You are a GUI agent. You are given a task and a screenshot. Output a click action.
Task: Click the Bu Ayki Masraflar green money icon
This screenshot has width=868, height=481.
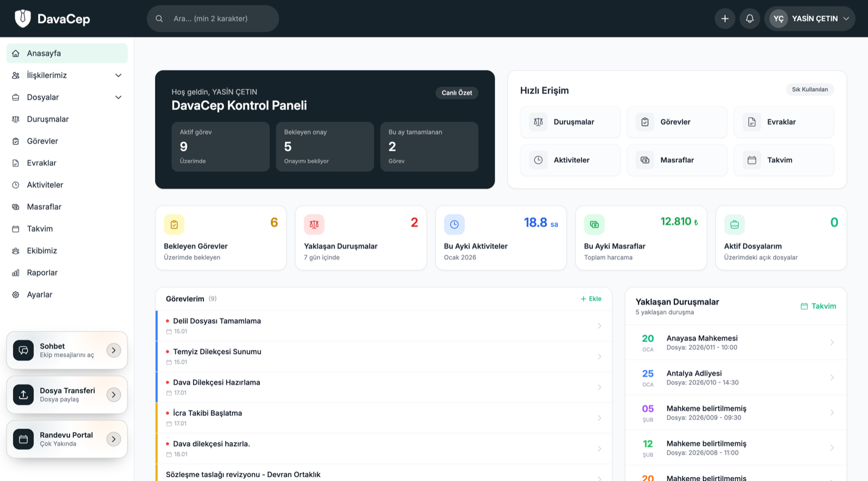(x=594, y=225)
